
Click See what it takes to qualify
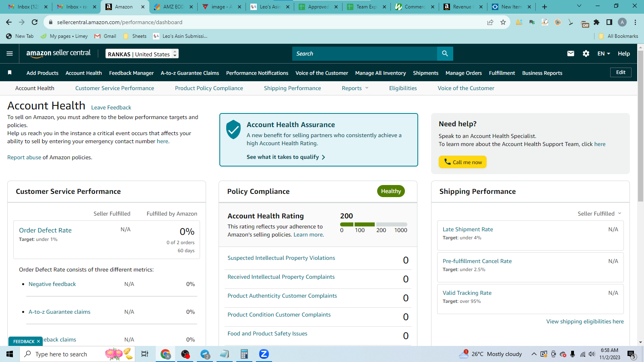(x=286, y=157)
